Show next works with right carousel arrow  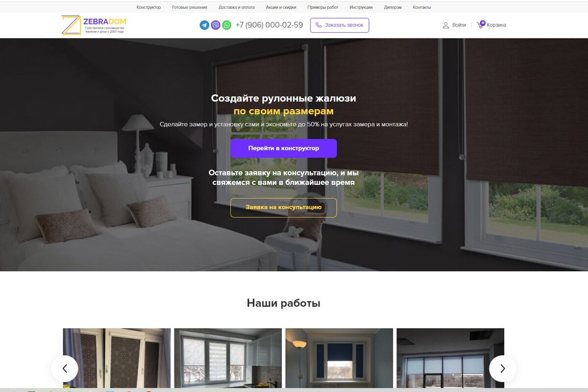coord(502,369)
